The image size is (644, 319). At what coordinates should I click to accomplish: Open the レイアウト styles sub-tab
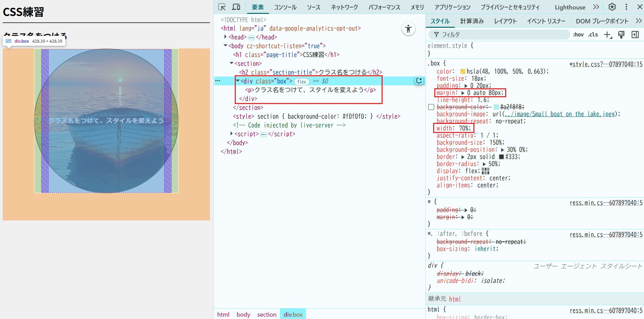pos(505,21)
